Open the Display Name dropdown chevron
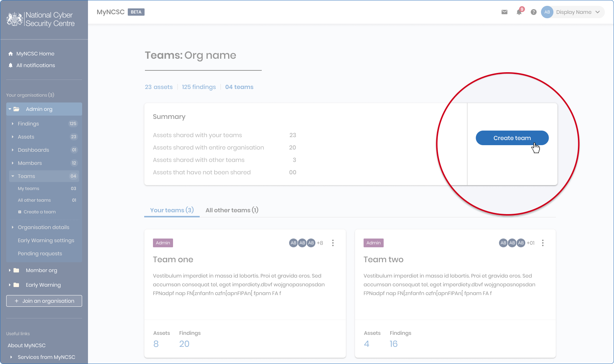This screenshot has width=614, height=364. click(598, 12)
